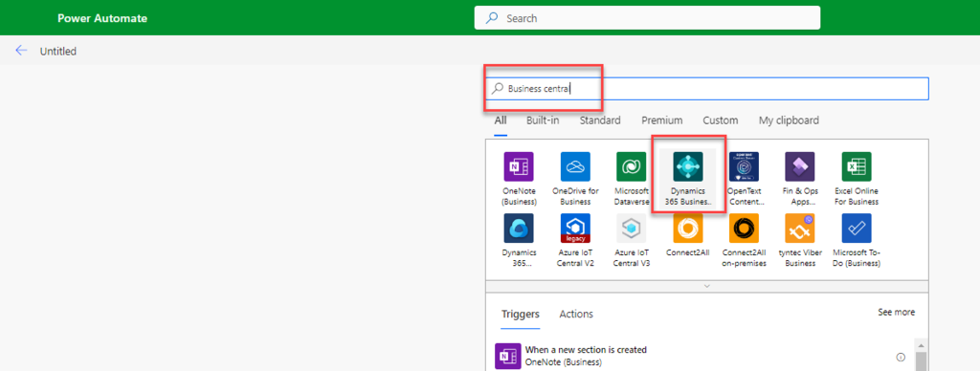Open the Azure IoT Central V2 legacy connector
The height and width of the screenshot is (371, 980).
pos(575,228)
